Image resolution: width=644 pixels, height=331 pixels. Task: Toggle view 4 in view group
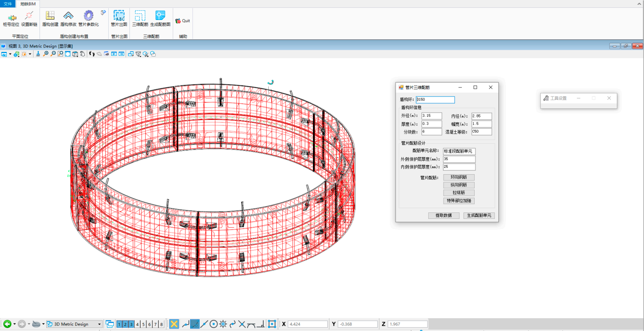coord(138,324)
